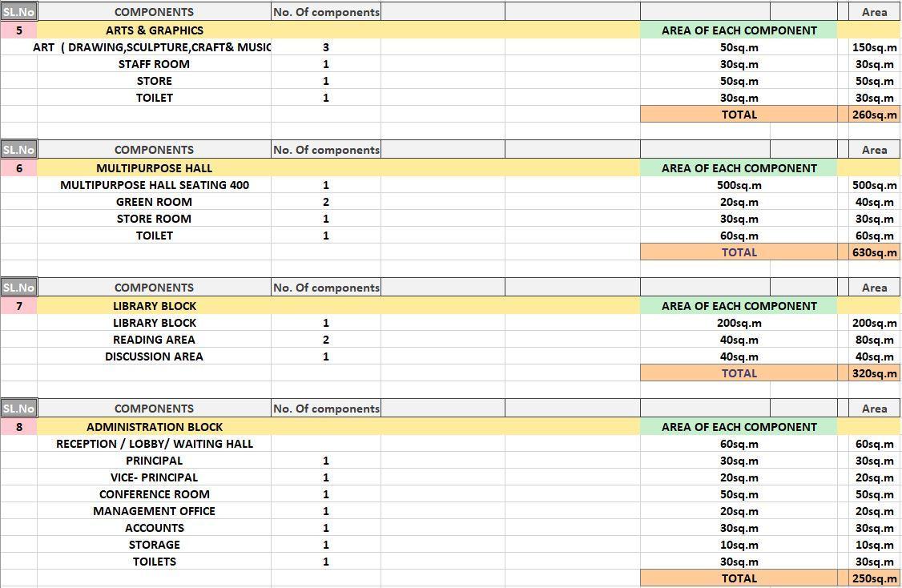902x588 pixels.
Task: Select the 150sq.m art area cell
Action: (874, 47)
